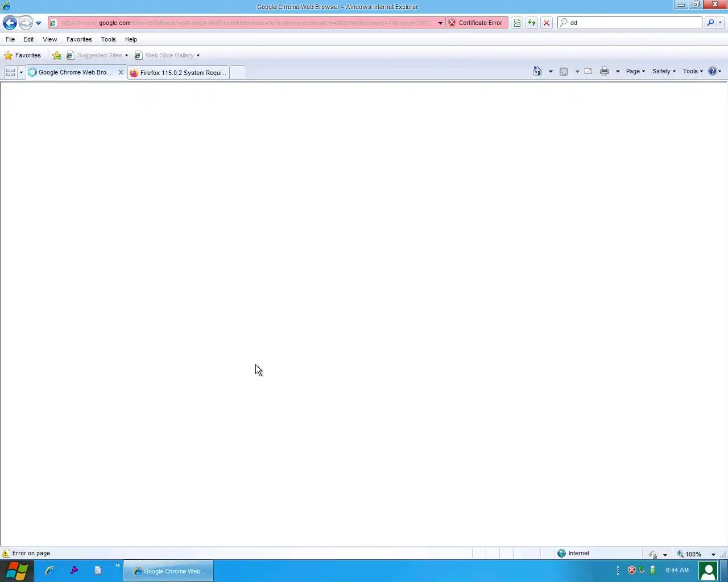This screenshot has width=728, height=582.
Task: Run search with the magnifier button
Action: tap(710, 23)
